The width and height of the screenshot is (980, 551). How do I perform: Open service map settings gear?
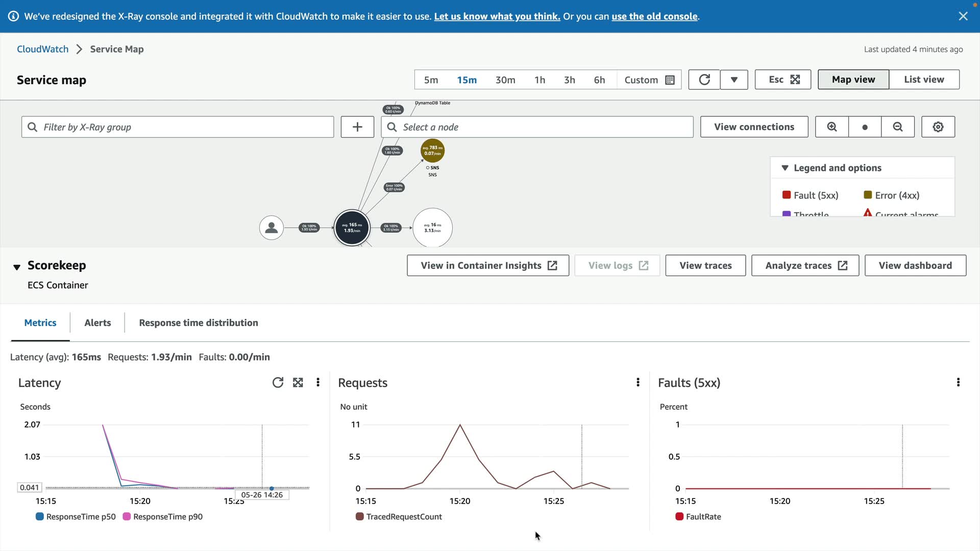pyautogui.click(x=938, y=127)
